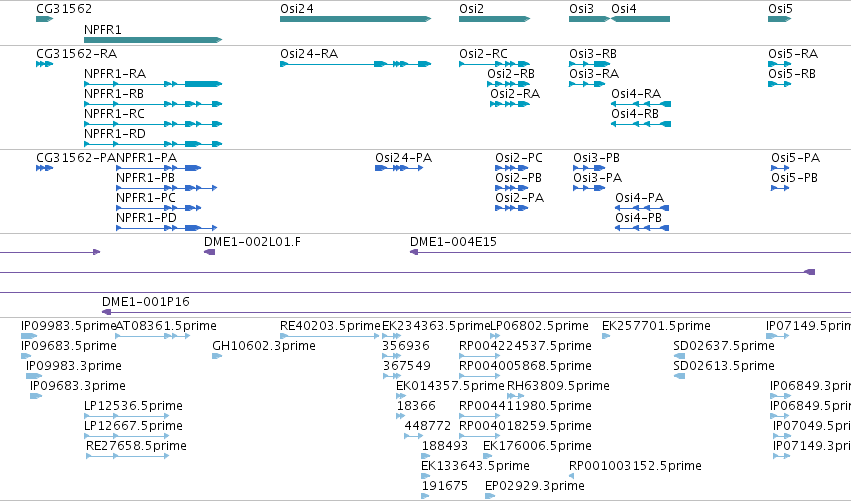
Task: Select transcript NPFR1-RA
Action: (x=153, y=84)
